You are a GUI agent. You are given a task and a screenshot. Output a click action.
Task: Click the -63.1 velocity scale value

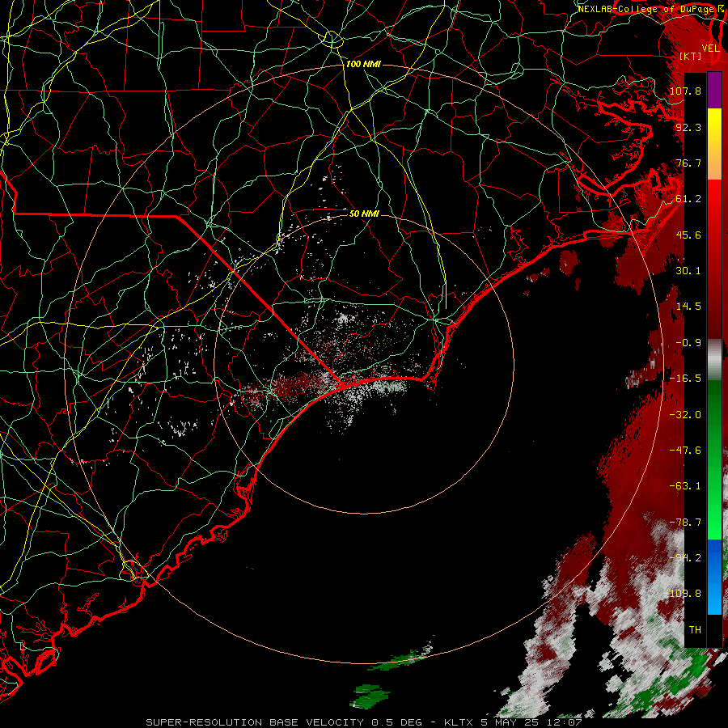[685, 486]
